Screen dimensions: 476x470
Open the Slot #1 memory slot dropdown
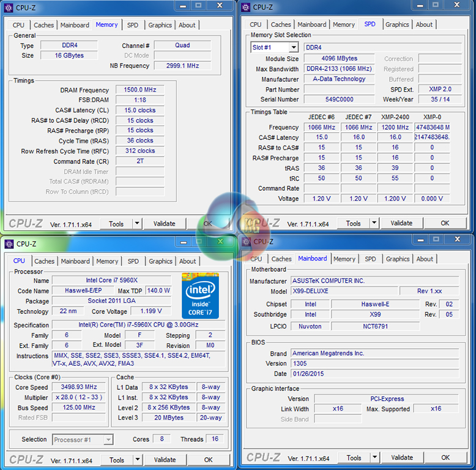coord(293,48)
